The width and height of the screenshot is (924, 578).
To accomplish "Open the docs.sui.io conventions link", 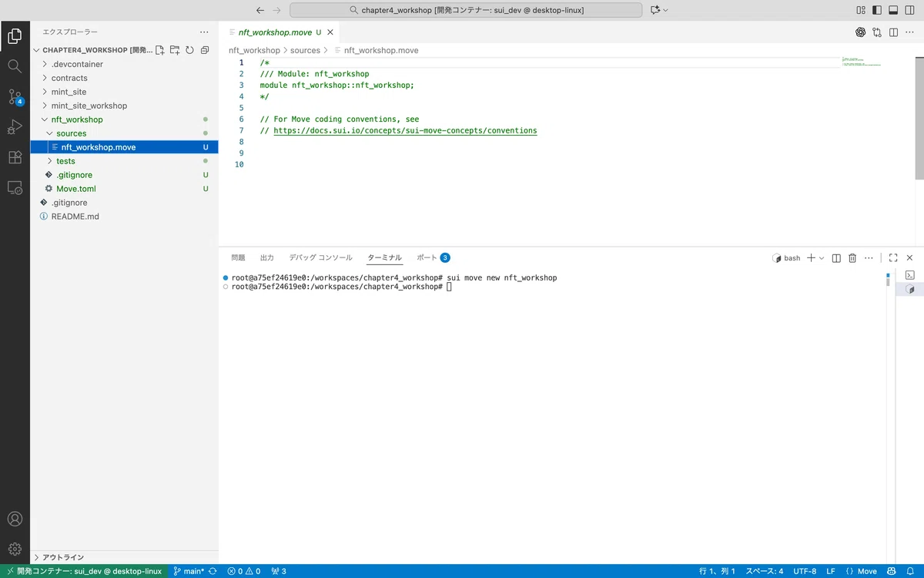I will click(x=405, y=131).
